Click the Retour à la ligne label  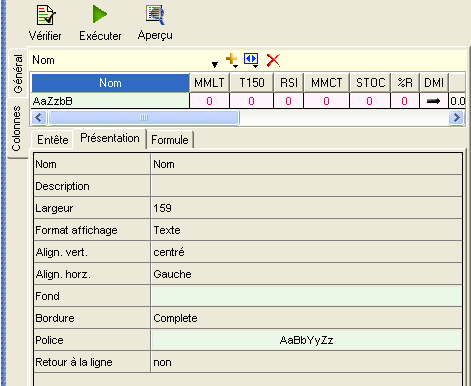(x=74, y=362)
